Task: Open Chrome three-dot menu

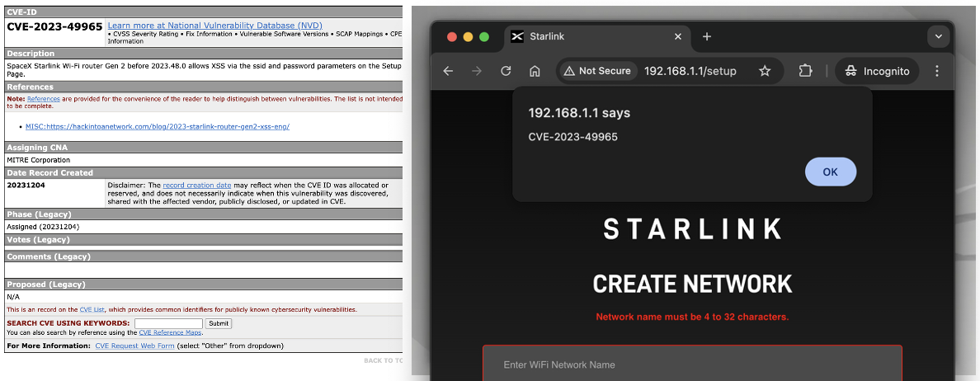Action: pos(936,71)
